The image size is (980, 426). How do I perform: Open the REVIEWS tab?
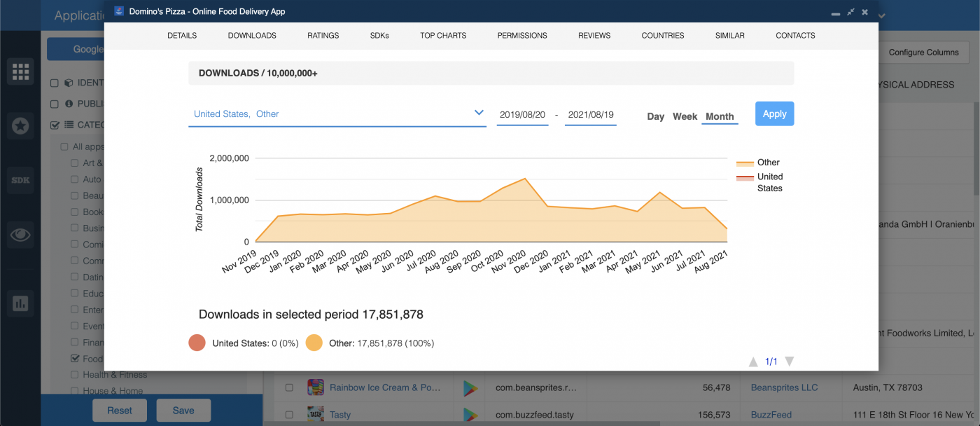coord(594,35)
